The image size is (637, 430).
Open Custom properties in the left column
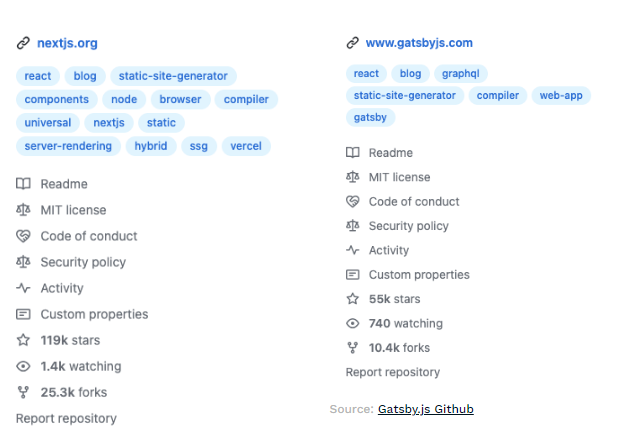click(94, 314)
